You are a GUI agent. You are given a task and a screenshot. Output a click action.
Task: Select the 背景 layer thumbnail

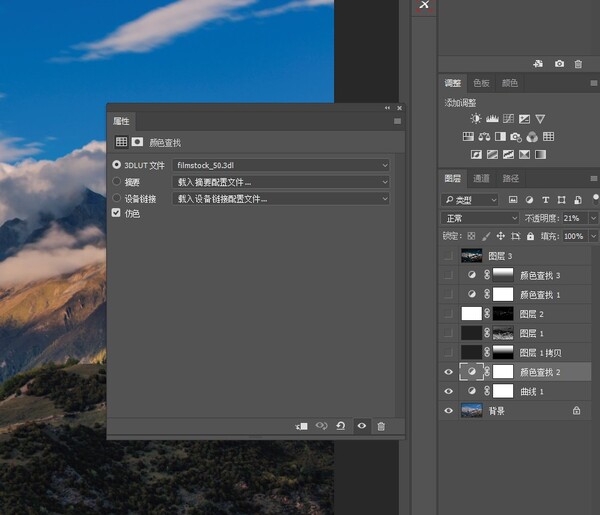point(471,411)
